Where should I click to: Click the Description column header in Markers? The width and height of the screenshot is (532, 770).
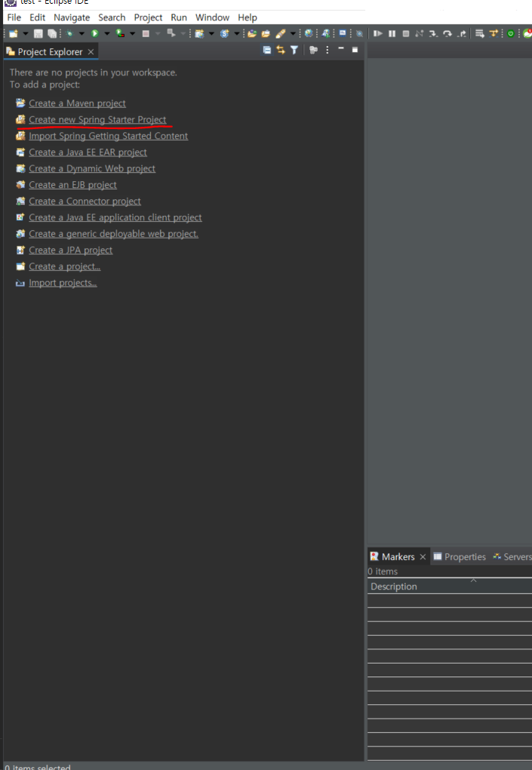(450, 587)
